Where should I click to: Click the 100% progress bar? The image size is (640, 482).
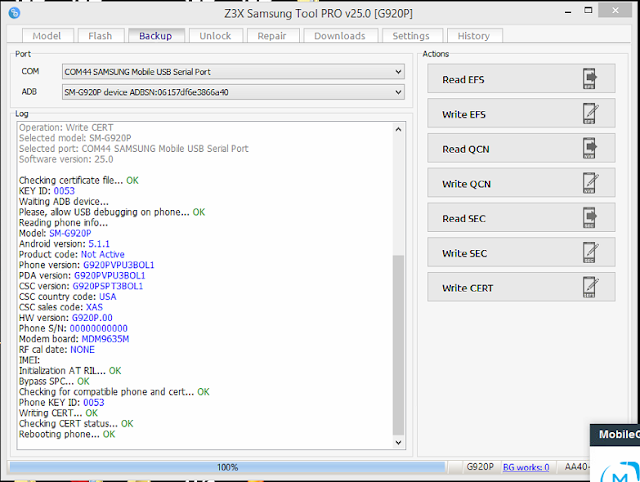tap(227, 467)
